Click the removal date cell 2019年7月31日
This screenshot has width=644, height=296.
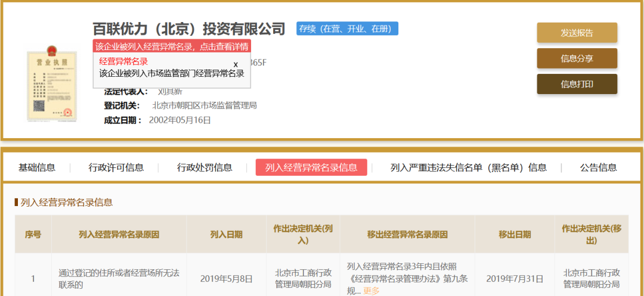(515, 279)
